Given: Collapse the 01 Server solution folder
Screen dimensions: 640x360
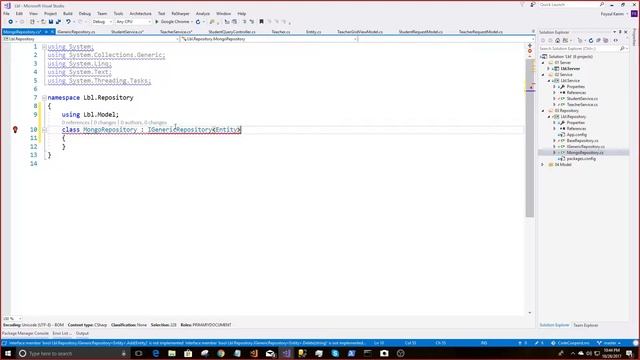Looking at the screenshot, I should click(543, 63).
